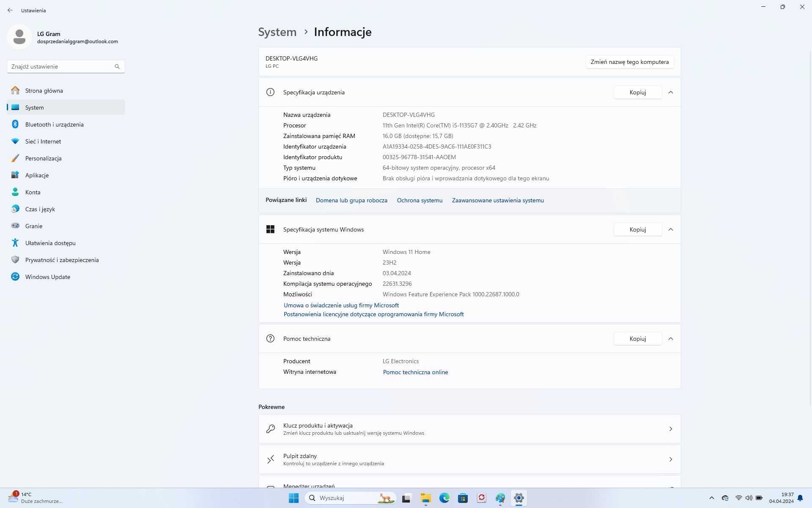Click the Prywatność i zabezpieczenia shield icon

tap(15, 260)
